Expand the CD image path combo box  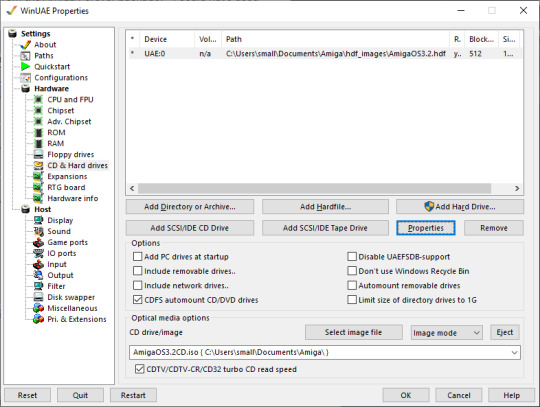(514, 353)
